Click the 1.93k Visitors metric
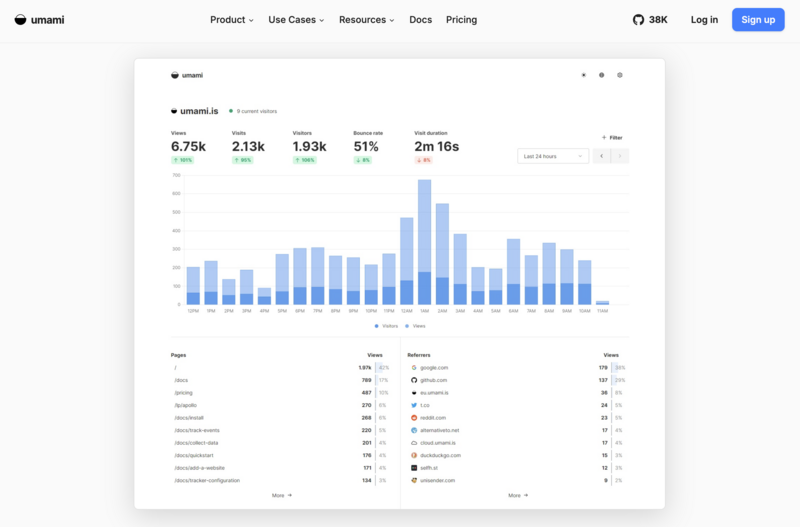 tap(309, 146)
